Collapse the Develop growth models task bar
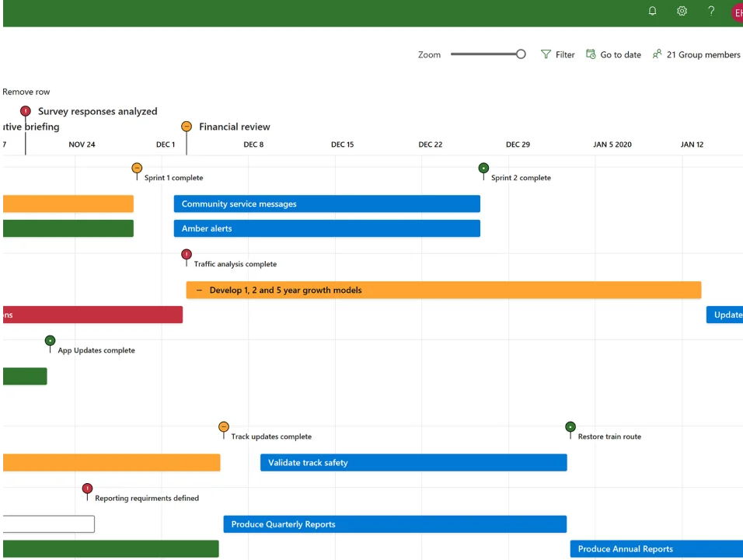The width and height of the screenshot is (743, 560). tap(200, 290)
